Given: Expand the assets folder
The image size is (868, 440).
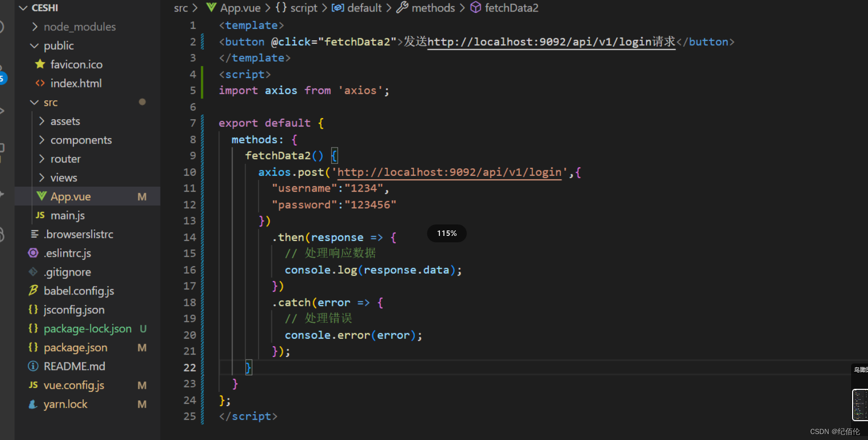Looking at the screenshot, I should (x=42, y=121).
